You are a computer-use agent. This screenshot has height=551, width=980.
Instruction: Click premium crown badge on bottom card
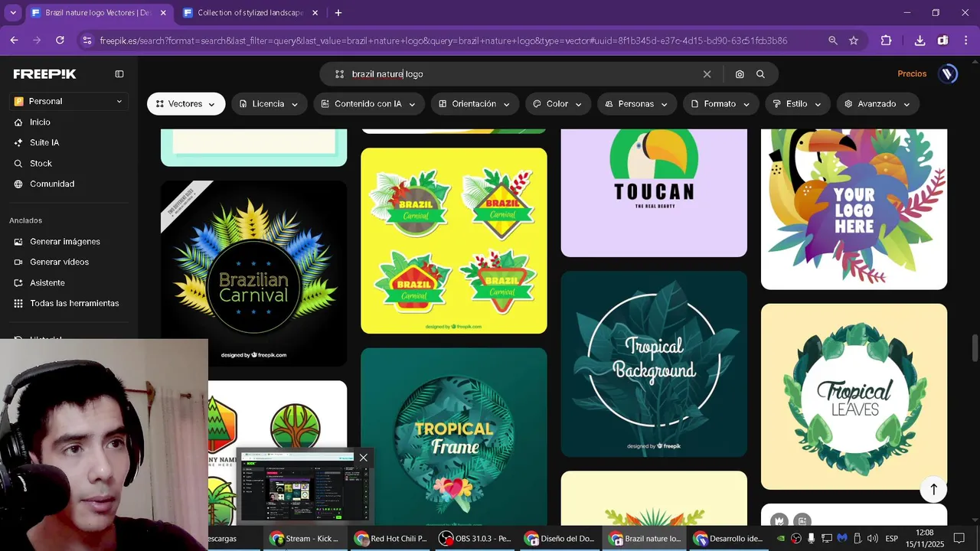[x=779, y=521]
